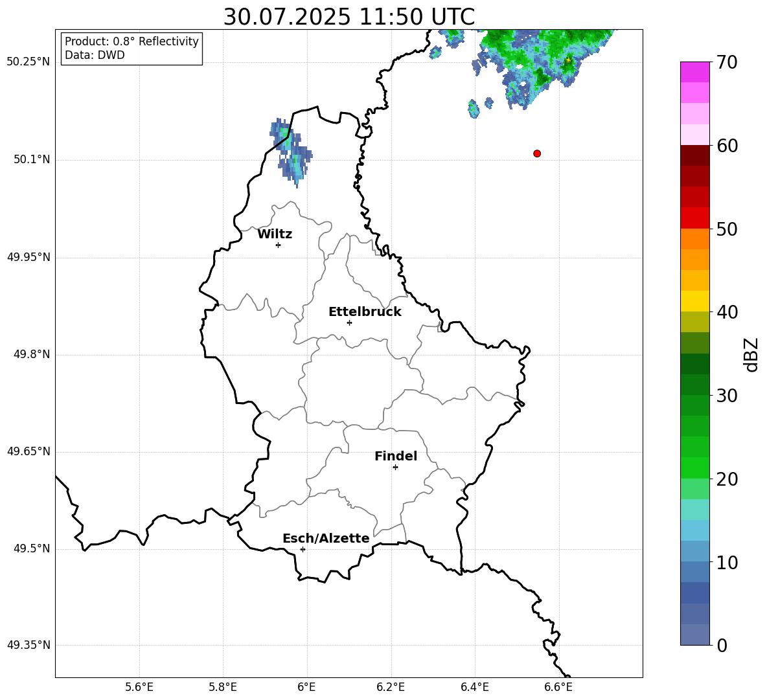The height and width of the screenshot is (700, 767).
Task: Click the red dot radar site marker
Action: coord(536,153)
